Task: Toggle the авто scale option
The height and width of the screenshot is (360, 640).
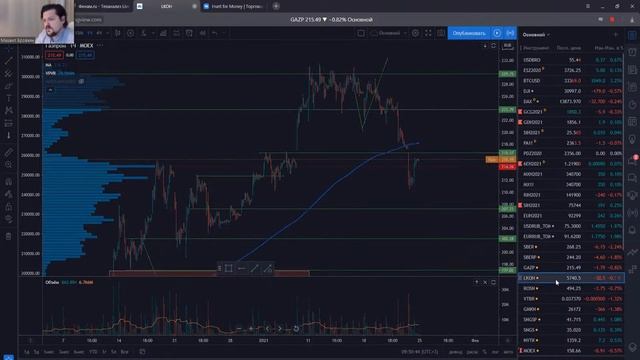Action: (x=508, y=351)
